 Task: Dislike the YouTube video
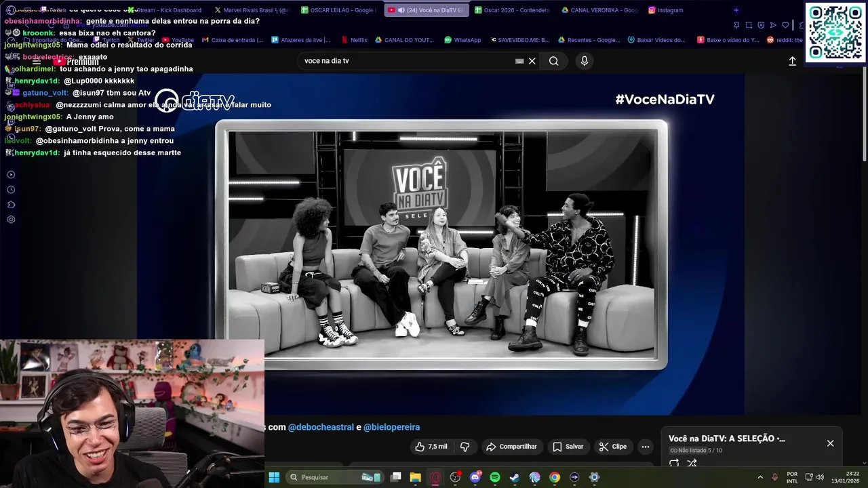coord(465,447)
